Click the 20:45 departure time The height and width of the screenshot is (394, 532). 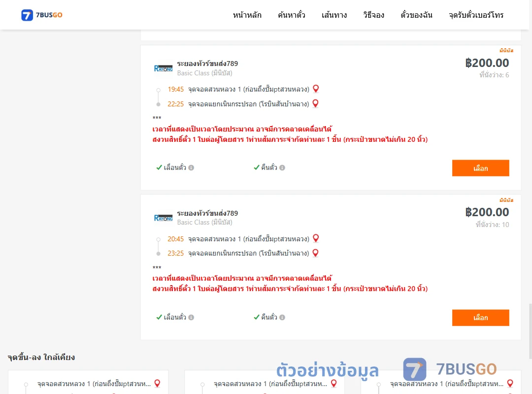[x=175, y=239]
